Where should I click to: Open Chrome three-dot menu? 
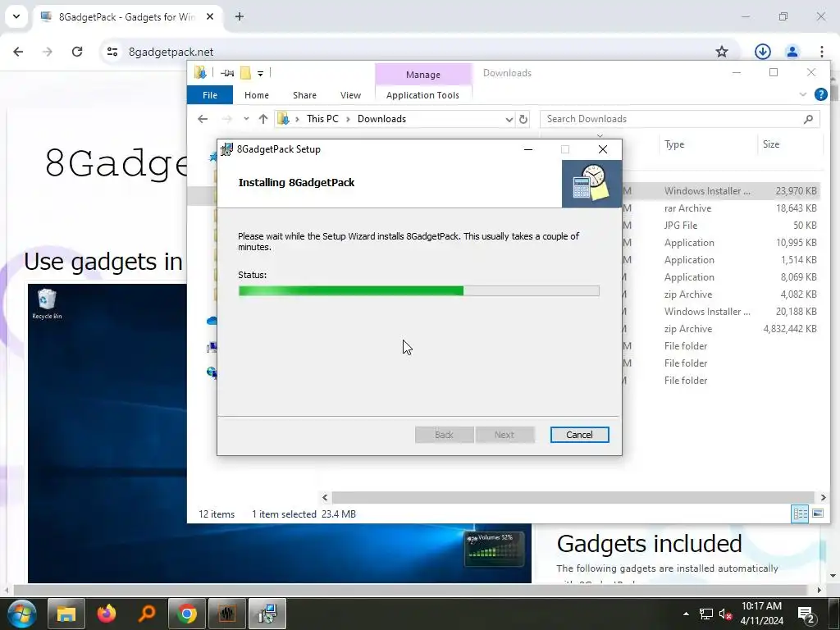[x=821, y=52]
